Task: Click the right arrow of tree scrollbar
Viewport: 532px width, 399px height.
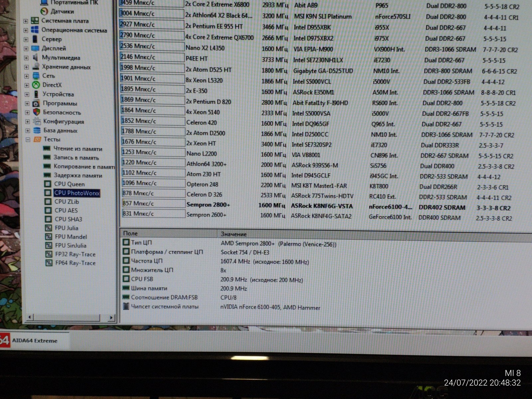Action: coord(111,318)
